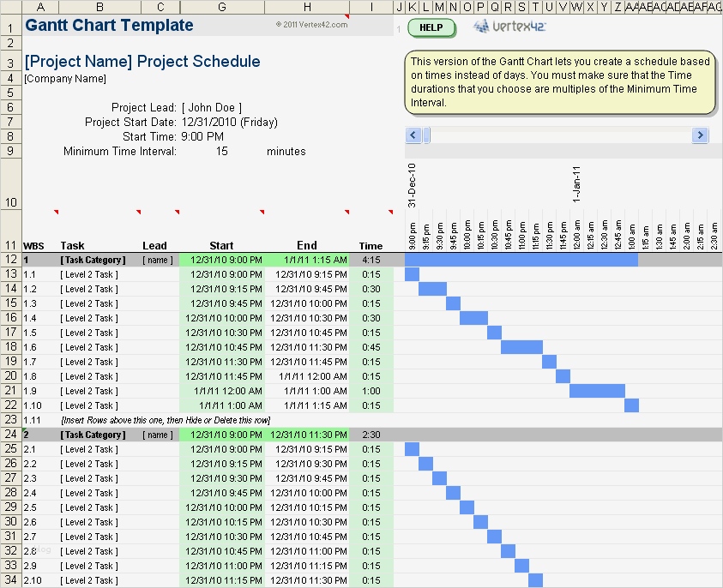Click the right scroll arrow above the Gantt chart
This screenshot has height=588, width=723.
pyautogui.click(x=700, y=135)
